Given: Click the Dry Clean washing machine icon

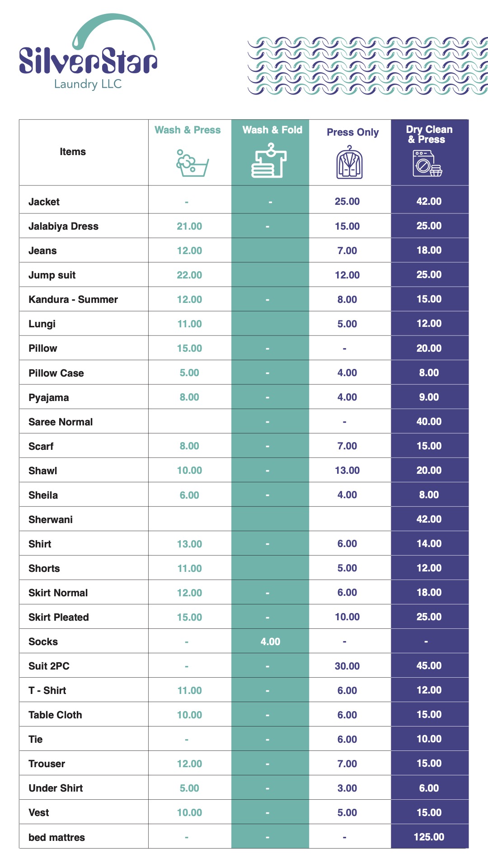Looking at the screenshot, I should pos(427,163).
